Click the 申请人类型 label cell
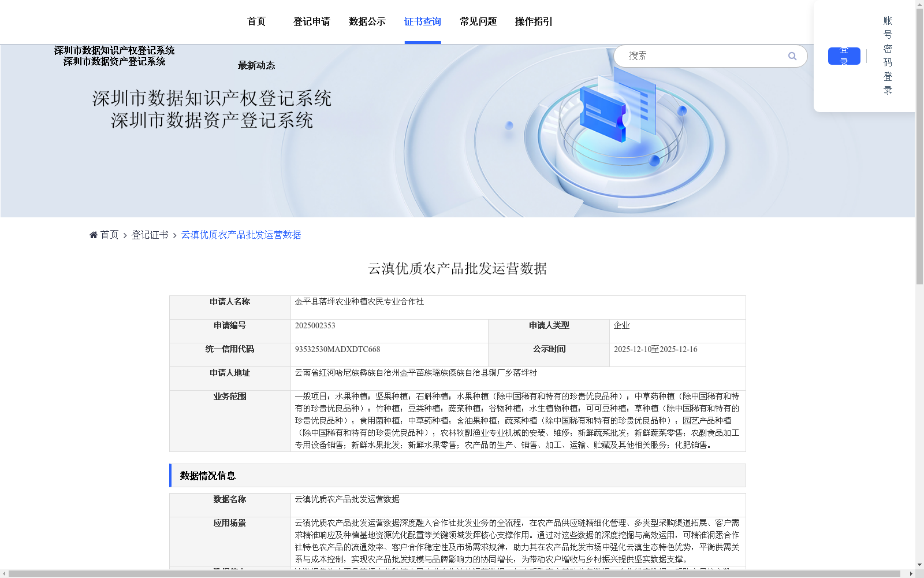This screenshot has width=924, height=578. point(549,331)
